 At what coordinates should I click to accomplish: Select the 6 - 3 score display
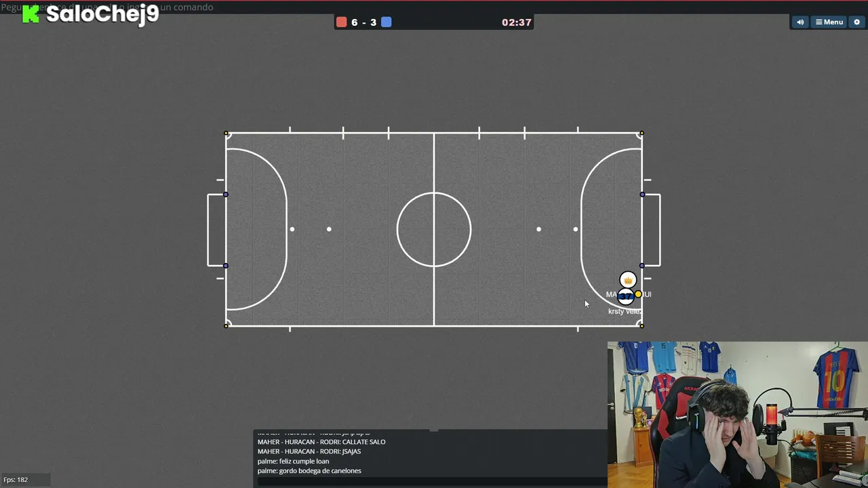click(x=364, y=22)
